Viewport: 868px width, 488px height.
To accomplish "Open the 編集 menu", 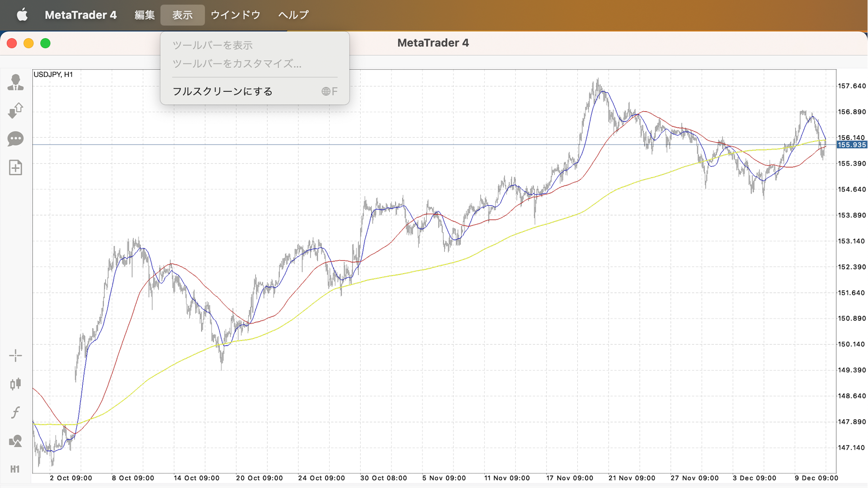I will pyautogui.click(x=145, y=15).
